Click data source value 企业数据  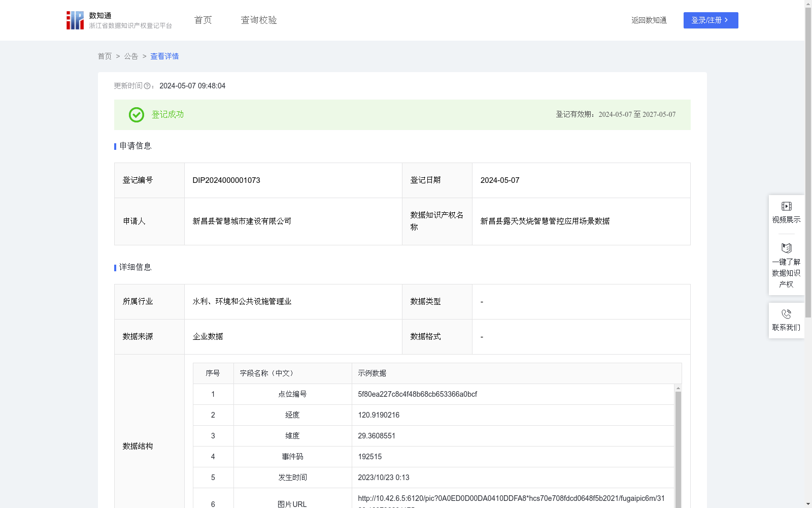[x=208, y=337]
